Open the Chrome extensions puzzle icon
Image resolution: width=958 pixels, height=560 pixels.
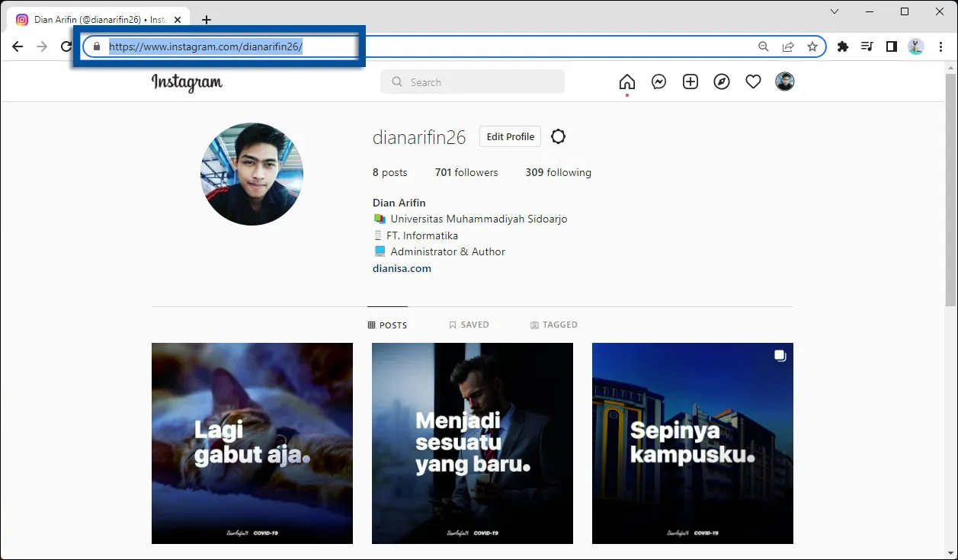842,46
